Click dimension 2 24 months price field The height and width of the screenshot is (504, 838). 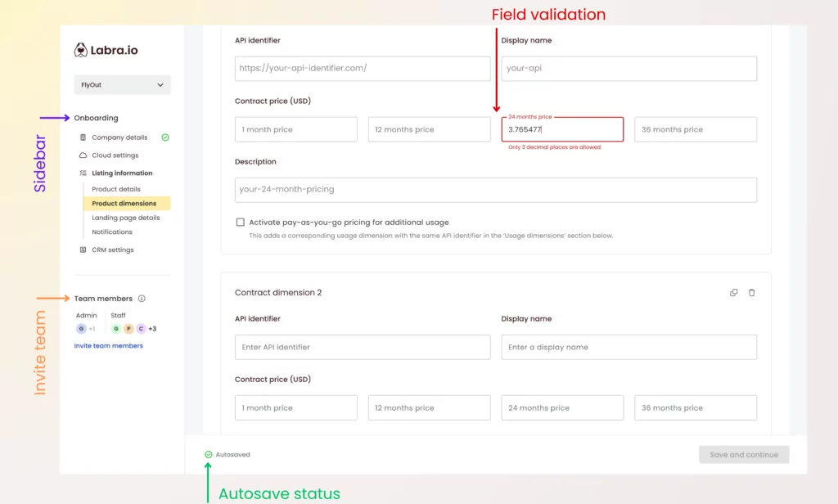click(562, 407)
